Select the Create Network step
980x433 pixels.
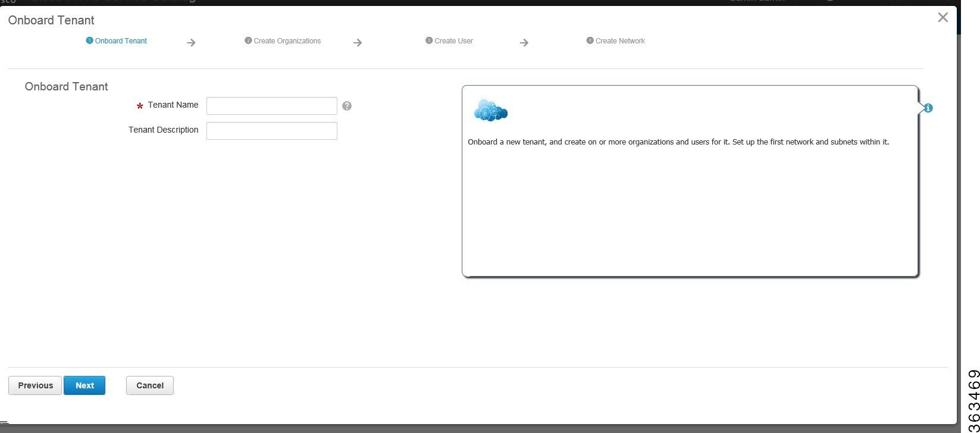tap(616, 41)
